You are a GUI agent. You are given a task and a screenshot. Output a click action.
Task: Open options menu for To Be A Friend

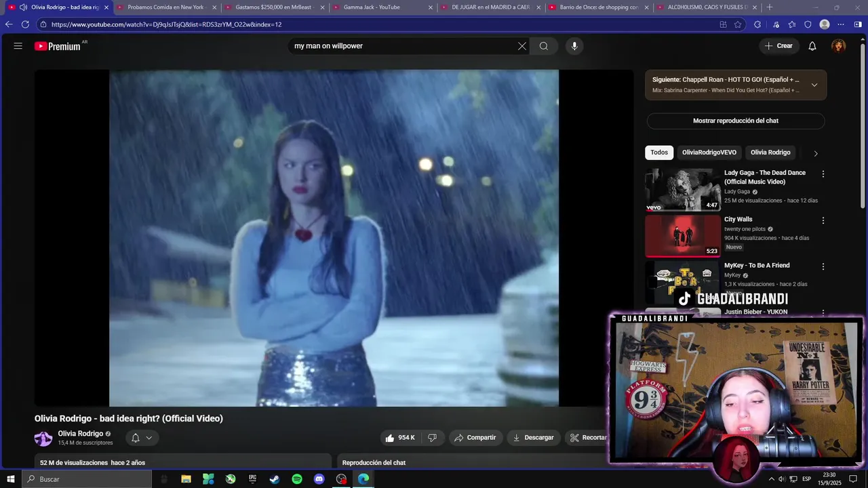click(x=823, y=266)
